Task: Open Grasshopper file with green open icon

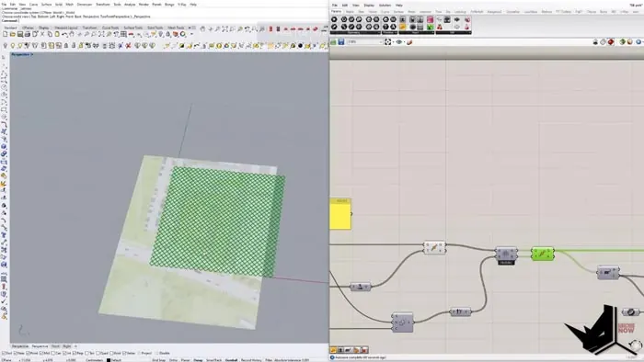Action: 333,42
